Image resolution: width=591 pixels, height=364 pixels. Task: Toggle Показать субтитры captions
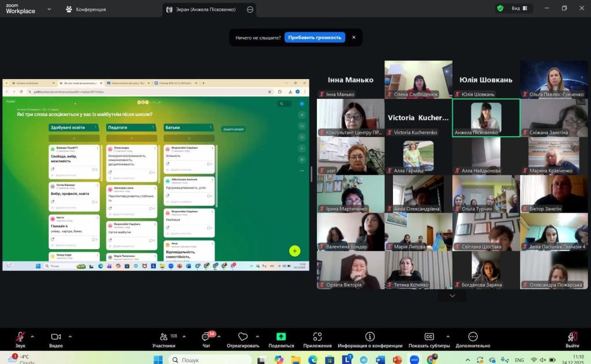pyautogui.click(x=429, y=337)
